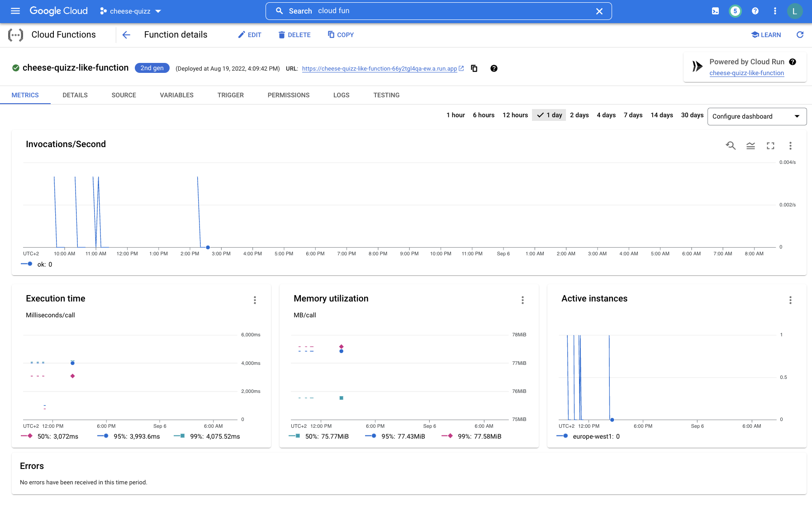Toggle the legend icon on Invocations chart
Image resolution: width=812 pixels, height=526 pixels.
[x=750, y=146]
